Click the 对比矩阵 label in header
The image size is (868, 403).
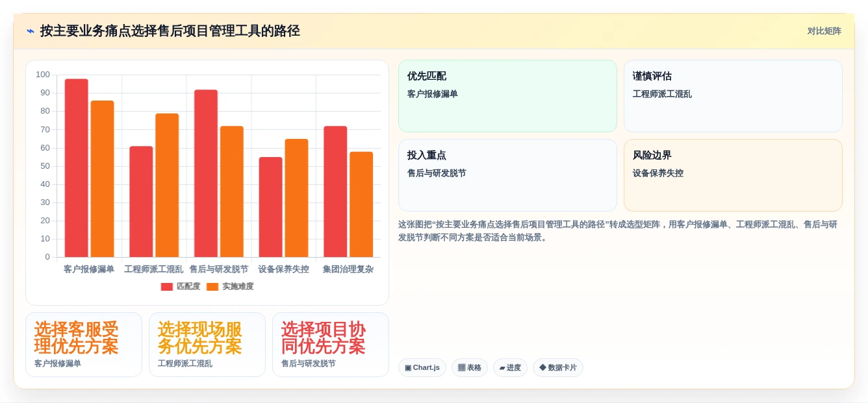click(x=824, y=31)
